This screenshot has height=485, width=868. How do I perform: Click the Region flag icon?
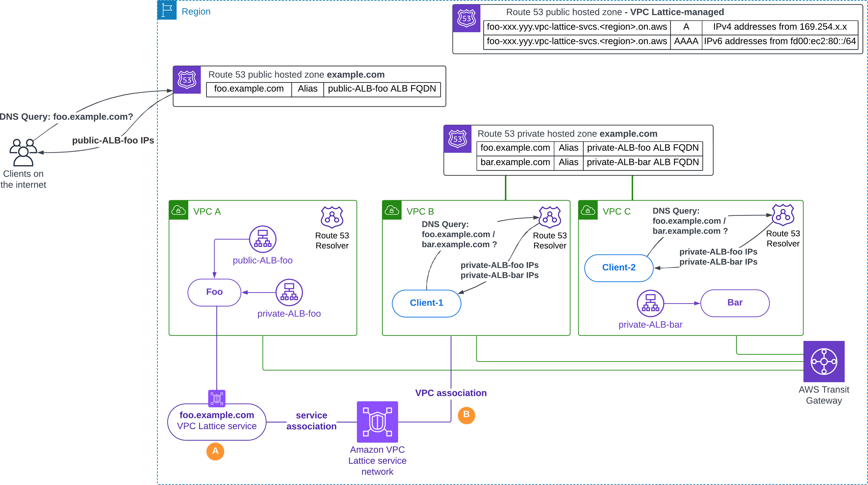(167, 10)
